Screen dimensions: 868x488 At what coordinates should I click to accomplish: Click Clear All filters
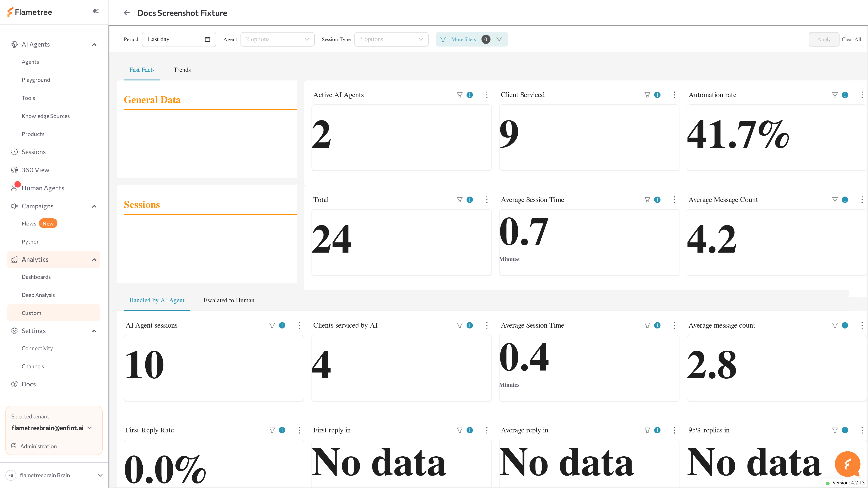coord(851,39)
